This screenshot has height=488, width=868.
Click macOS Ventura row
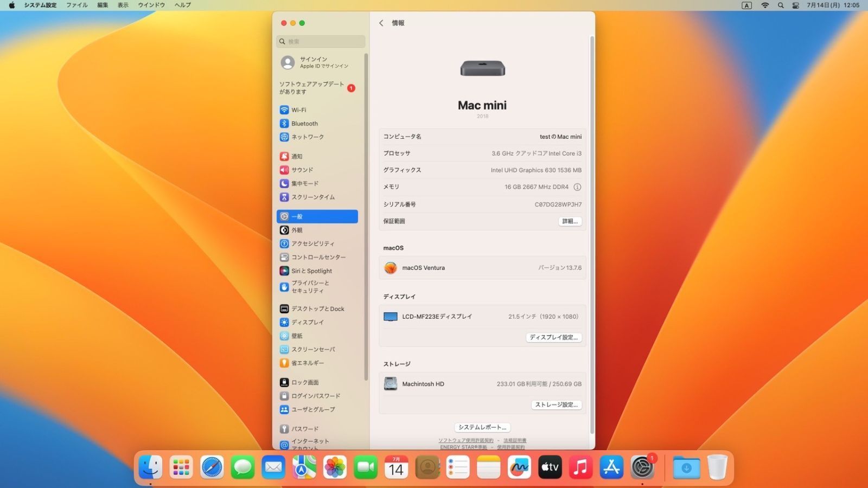482,268
